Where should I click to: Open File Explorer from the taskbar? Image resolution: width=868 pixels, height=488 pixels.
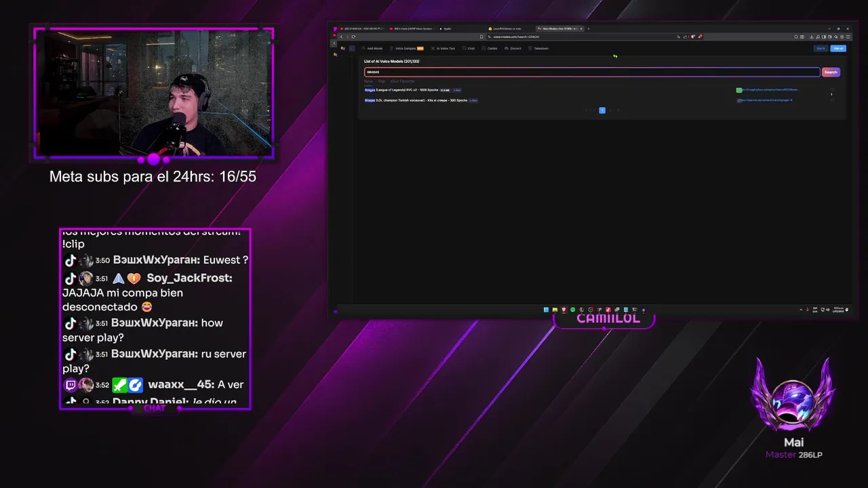[x=555, y=310]
